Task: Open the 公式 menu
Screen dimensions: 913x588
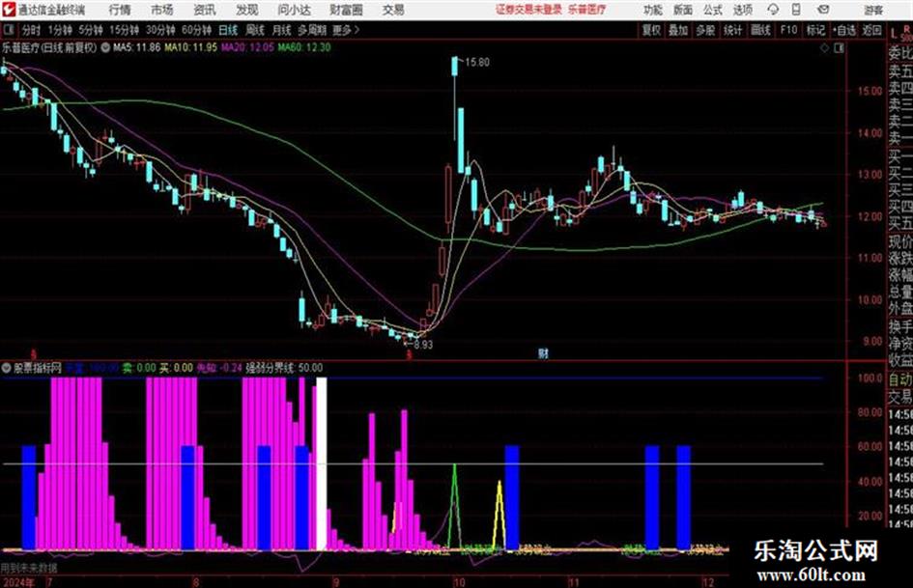Action: pos(713,10)
